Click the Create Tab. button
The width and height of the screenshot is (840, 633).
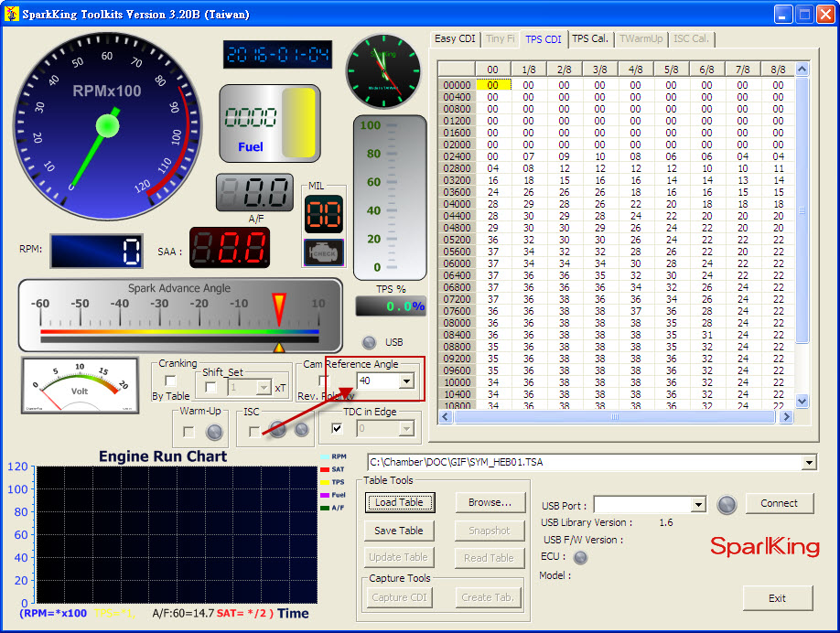488,597
